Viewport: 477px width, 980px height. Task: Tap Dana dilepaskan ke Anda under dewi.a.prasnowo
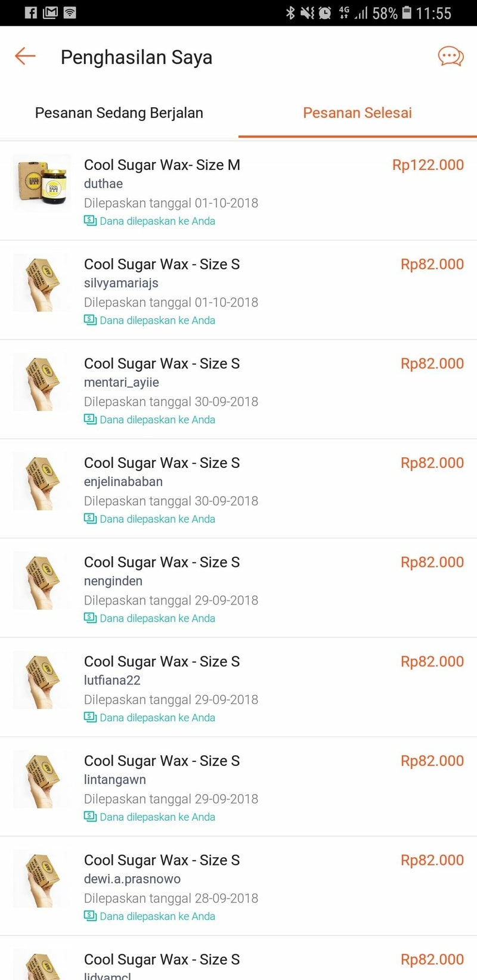point(157,916)
